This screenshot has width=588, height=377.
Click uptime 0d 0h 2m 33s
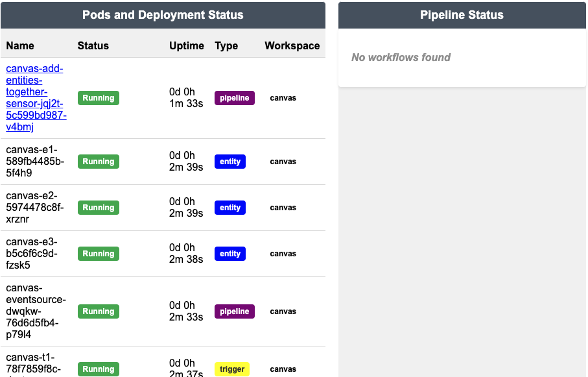coord(186,311)
